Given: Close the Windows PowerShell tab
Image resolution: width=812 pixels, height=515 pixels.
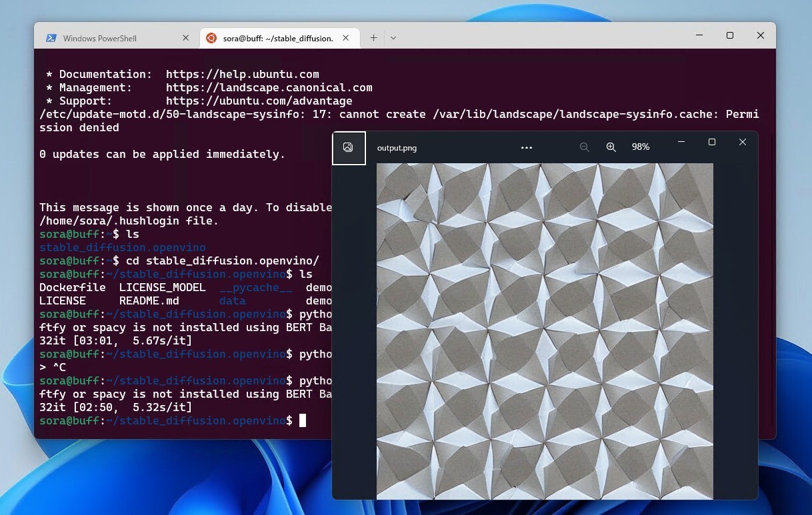Looking at the screenshot, I should pyautogui.click(x=185, y=38).
